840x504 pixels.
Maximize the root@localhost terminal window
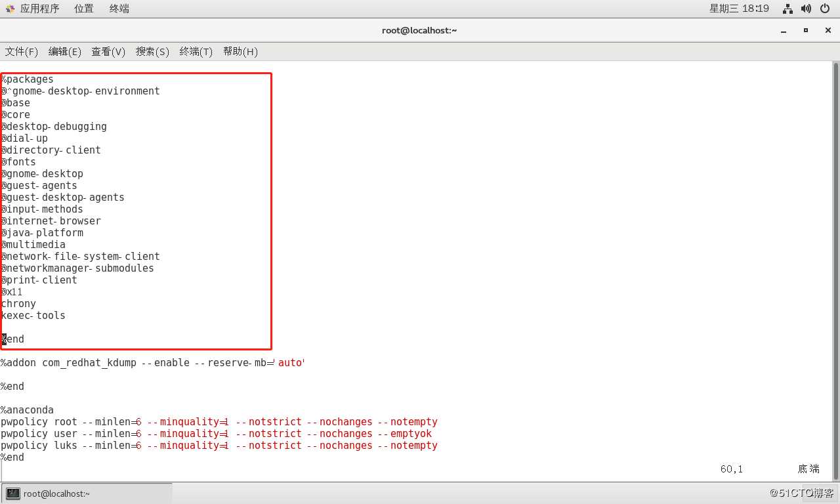(805, 30)
